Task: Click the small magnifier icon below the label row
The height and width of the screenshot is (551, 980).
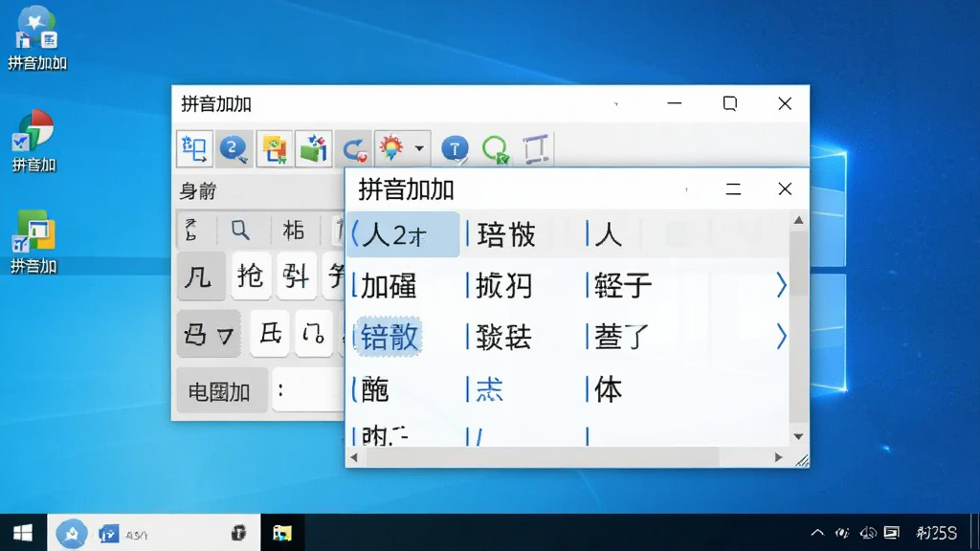Action: (x=240, y=230)
